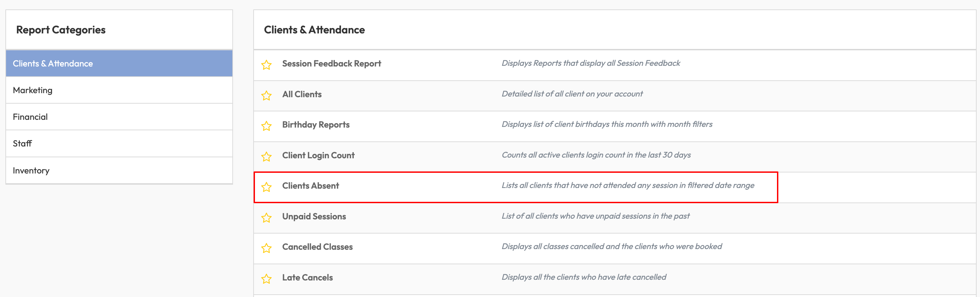The image size is (980, 297).
Task: Click 'Displays Reports that display all Session Feedback' description
Action: (x=591, y=63)
